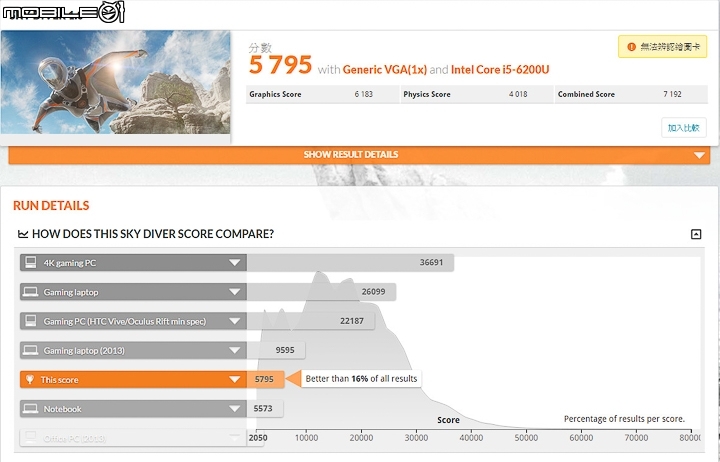
Task: Click the 22187 score bar
Action: pos(310,321)
